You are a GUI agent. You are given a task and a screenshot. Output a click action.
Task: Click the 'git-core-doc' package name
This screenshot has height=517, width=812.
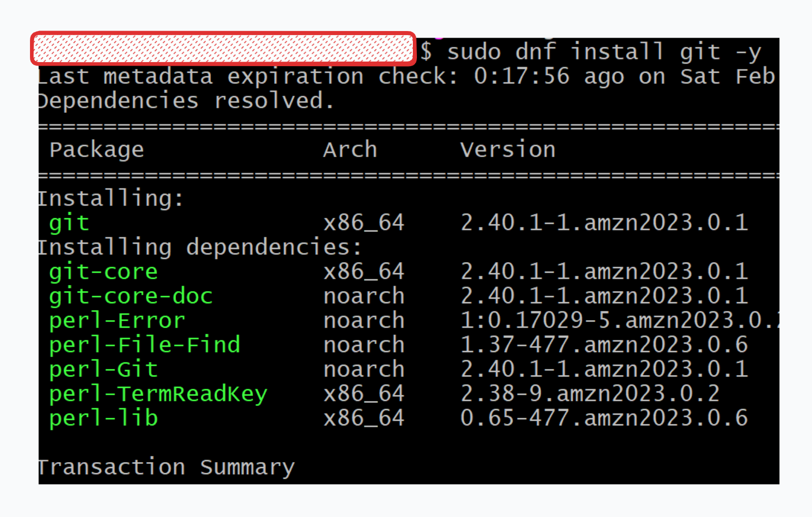(131, 296)
